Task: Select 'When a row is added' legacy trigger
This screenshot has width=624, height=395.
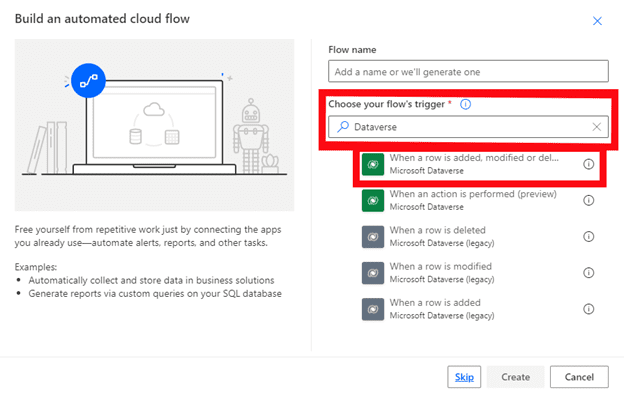Action: coord(479,309)
